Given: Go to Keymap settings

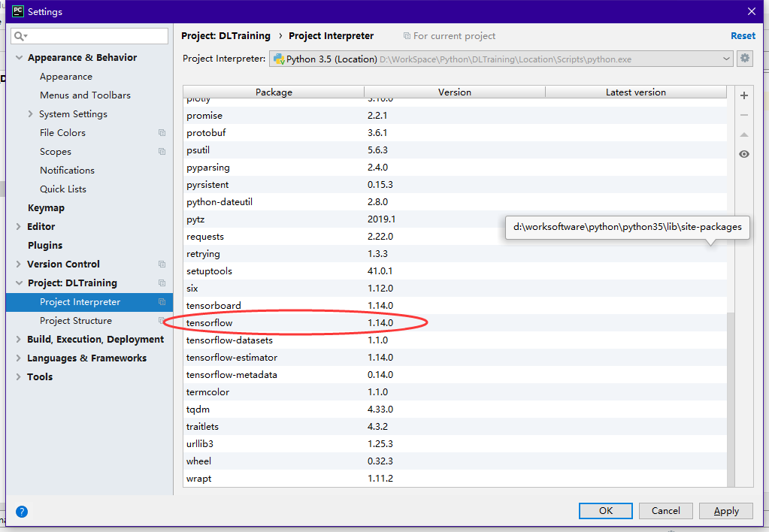Looking at the screenshot, I should [46, 208].
